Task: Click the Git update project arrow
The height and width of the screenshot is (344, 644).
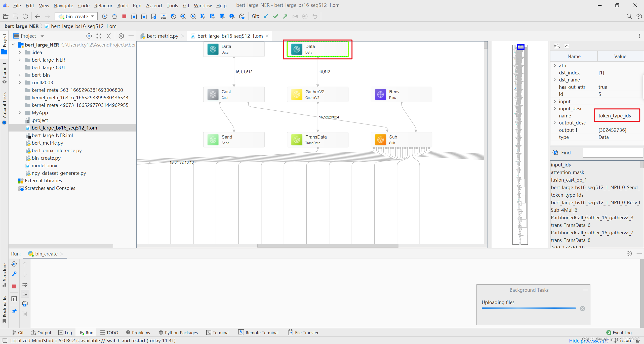Action: click(x=266, y=16)
